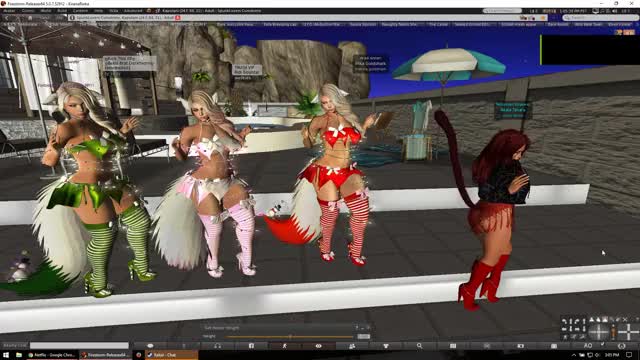Click the AO button on toolbar
The height and width of the screenshot is (360, 640).
pos(588,346)
